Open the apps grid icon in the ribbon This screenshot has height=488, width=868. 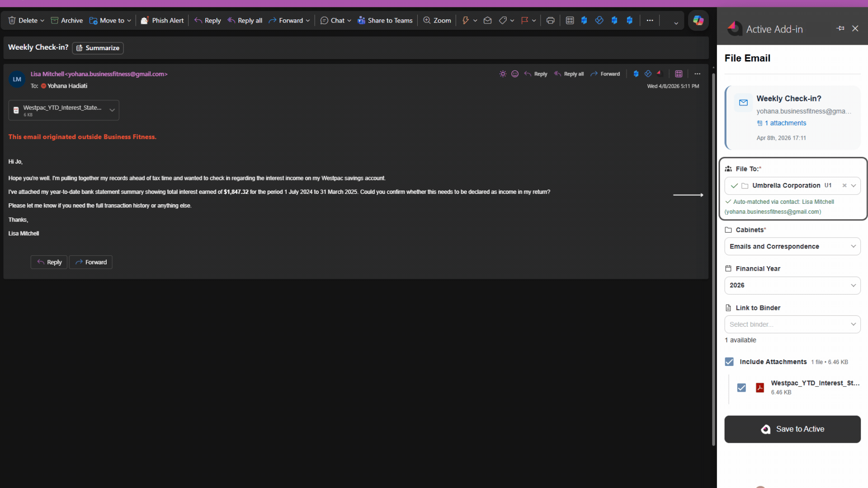(x=570, y=20)
